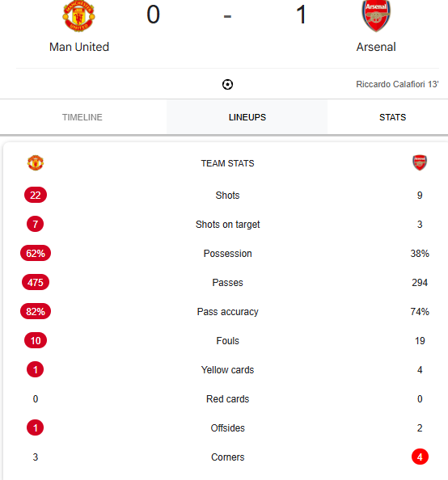Open the Timeline tab
This screenshot has width=448, height=480.
coord(82,117)
